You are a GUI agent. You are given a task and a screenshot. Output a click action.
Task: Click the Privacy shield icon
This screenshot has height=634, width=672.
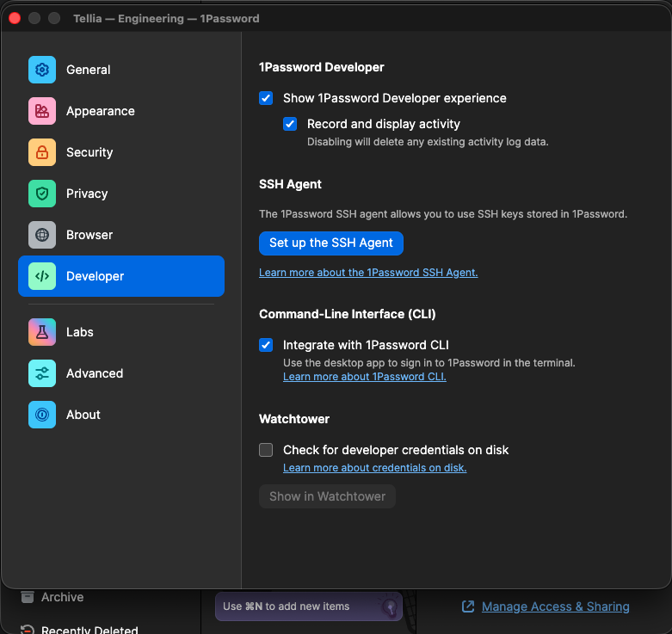42,194
